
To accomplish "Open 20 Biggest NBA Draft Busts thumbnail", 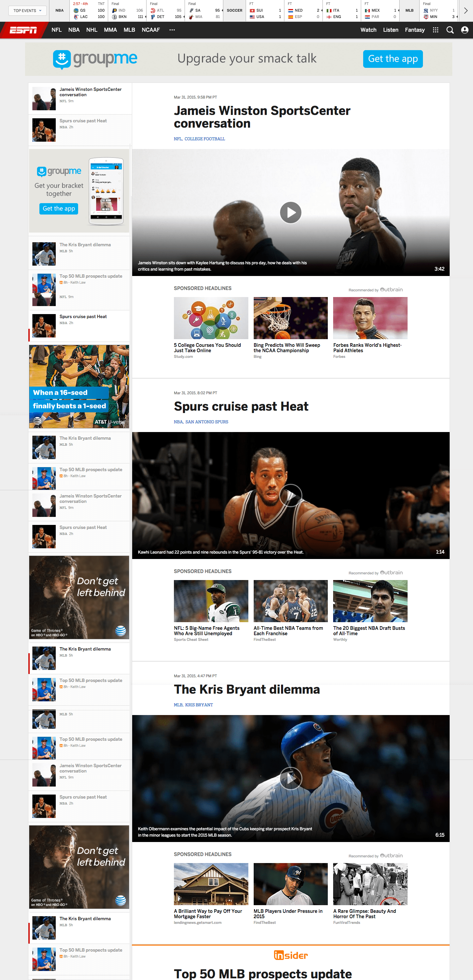I will click(371, 601).
